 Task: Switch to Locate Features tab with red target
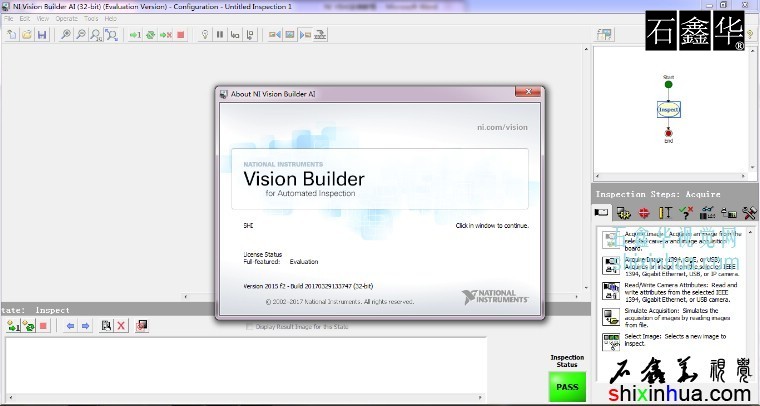[644, 212]
